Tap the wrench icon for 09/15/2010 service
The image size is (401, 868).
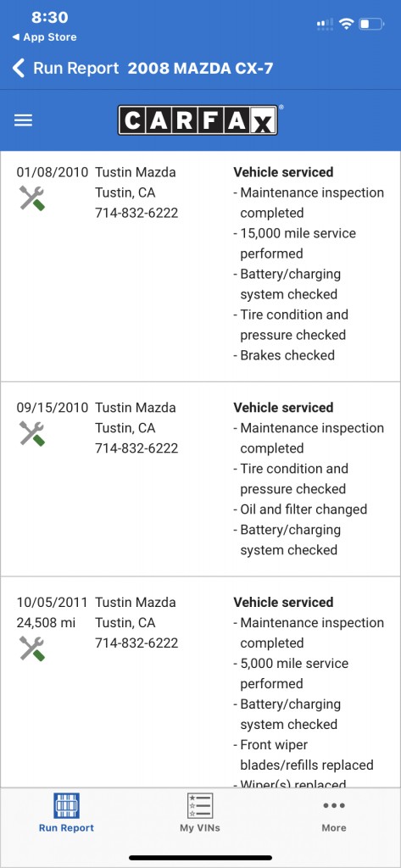click(x=32, y=433)
